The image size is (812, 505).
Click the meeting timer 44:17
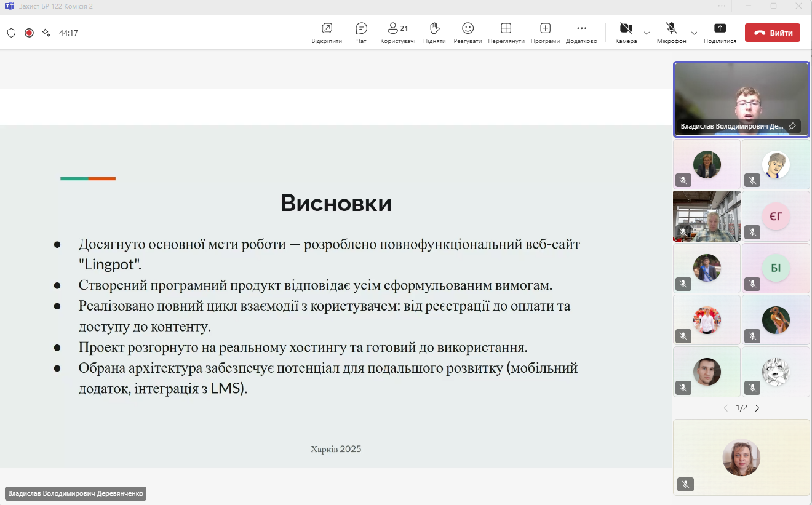(x=68, y=33)
